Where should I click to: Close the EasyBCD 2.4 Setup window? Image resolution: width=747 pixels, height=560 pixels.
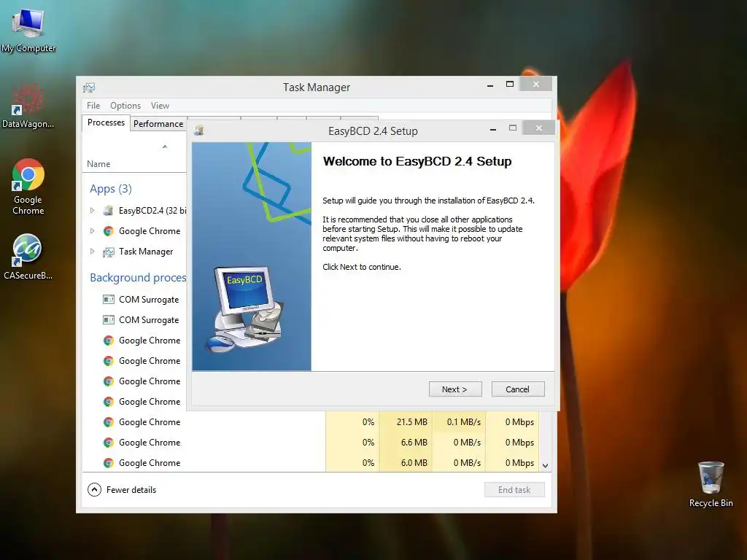539,128
